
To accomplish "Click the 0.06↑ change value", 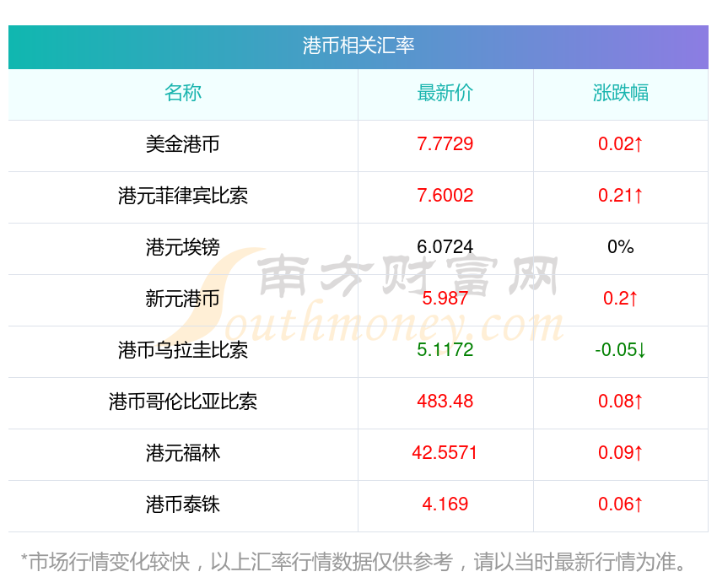I will coord(621,504).
